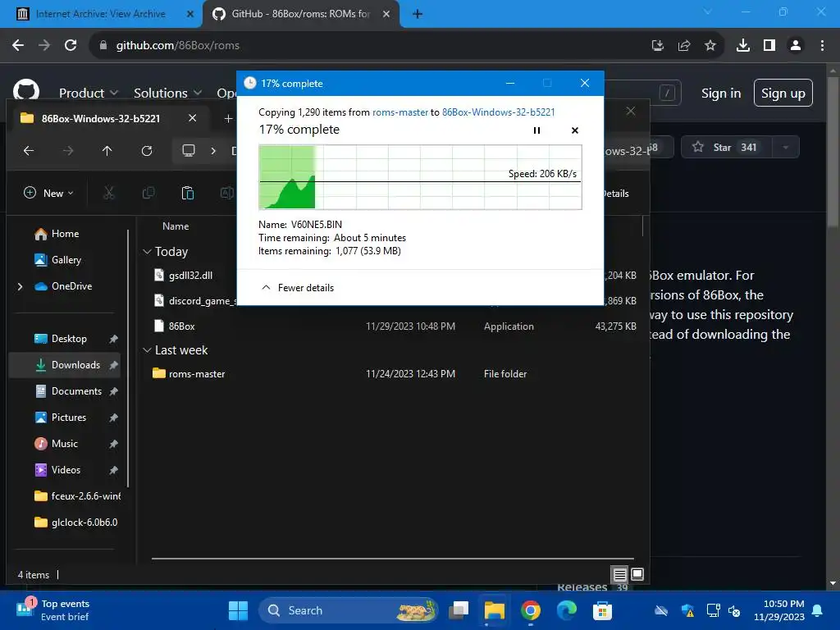Open Chrome three-dot menu
This screenshot has height=630, width=840.
coord(822,46)
